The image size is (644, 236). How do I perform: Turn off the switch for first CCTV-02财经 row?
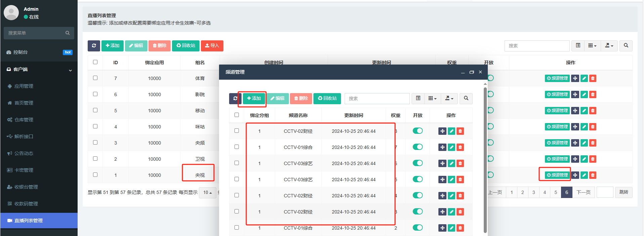(x=418, y=131)
